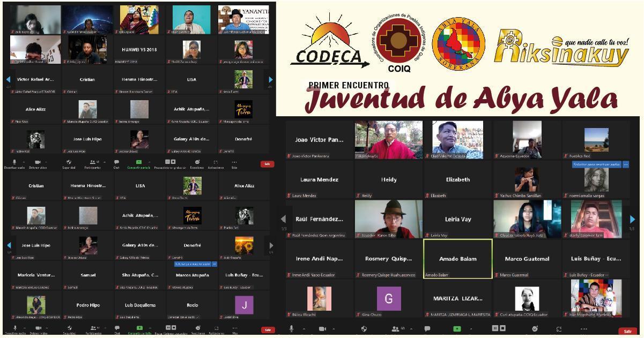Image resolution: width=644 pixels, height=338 pixels.
Task: Open Participantes panel in top-left Zoom toolbar
Action: point(93,162)
